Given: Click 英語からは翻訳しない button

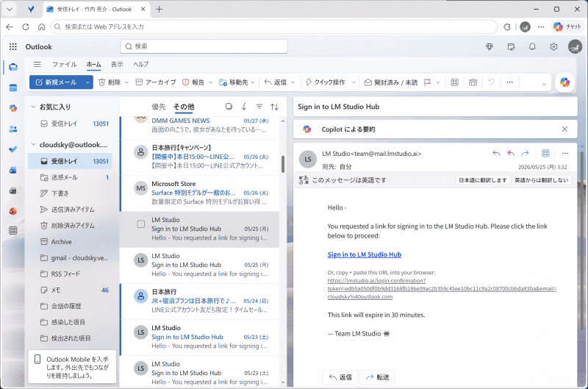Looking at the screenshot, I should click(x=542, y=180).
